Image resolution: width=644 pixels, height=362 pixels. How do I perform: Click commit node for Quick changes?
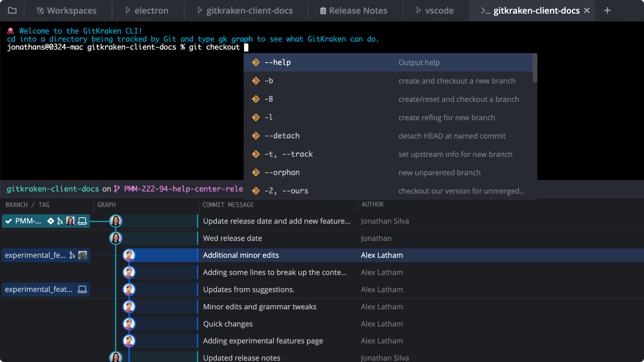coord(129,324)
